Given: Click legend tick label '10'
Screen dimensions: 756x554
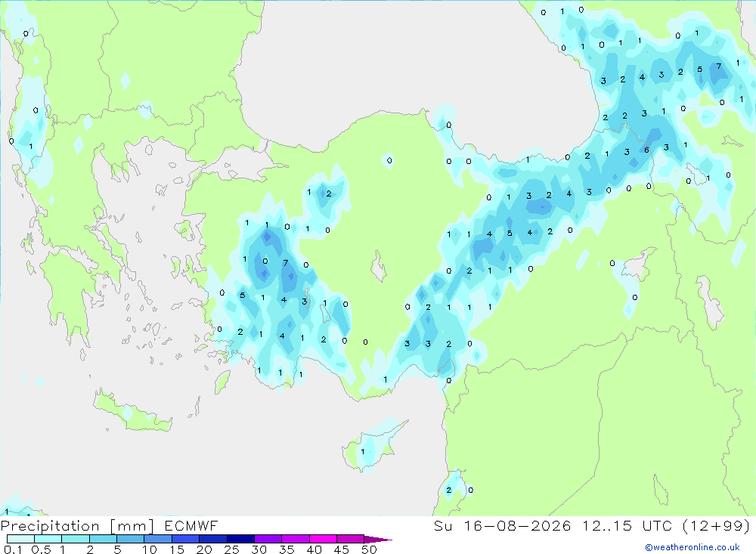Looking at the screenshot, I should pyautogui.click(x=150, y=549).
